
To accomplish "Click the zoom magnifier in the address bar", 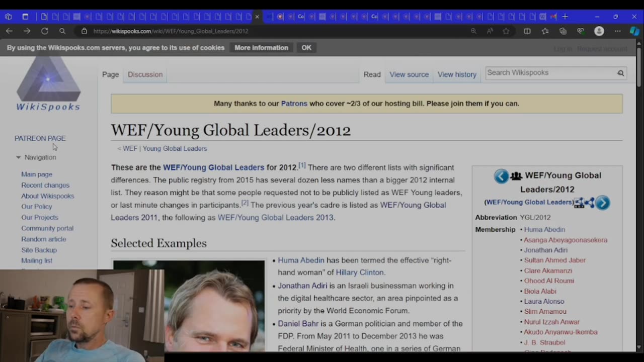I will point(473,31).
